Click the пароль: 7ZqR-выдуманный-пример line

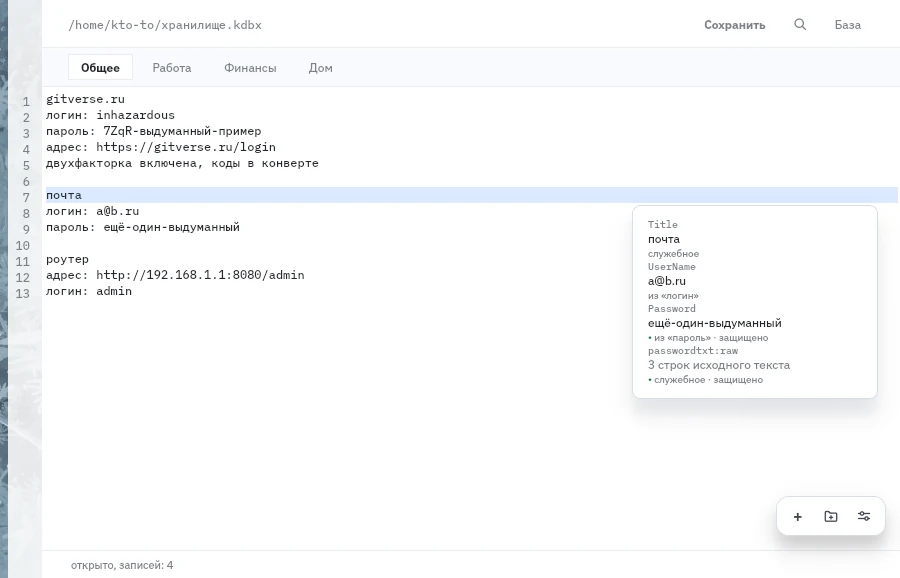click(x=153, y=131)
